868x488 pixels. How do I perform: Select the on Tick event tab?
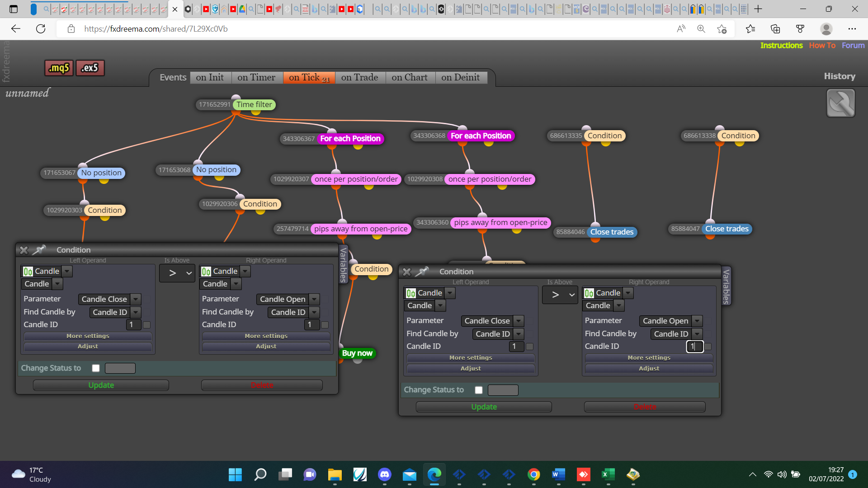point(309,77)
